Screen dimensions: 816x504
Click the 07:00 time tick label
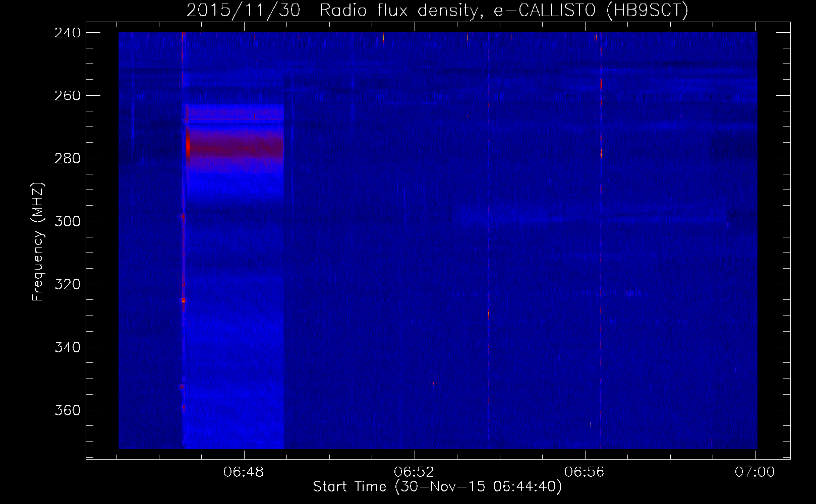pos(755,472)
